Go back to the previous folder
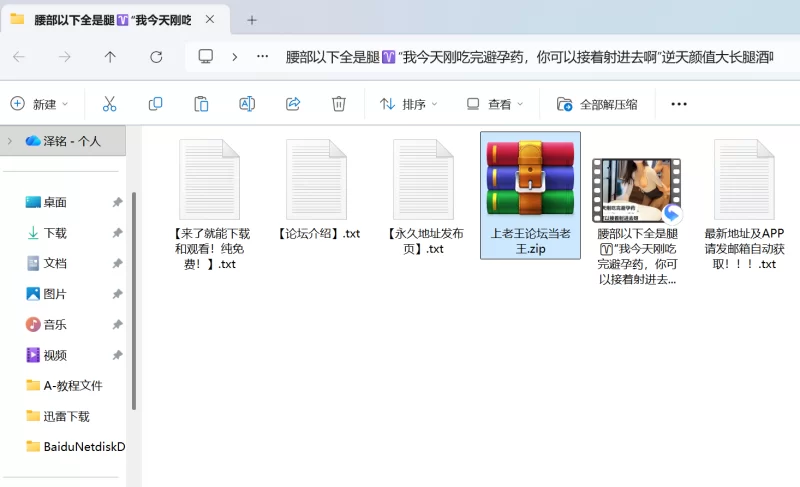Screen dimensions: 800x487 [x=19, y=57]
